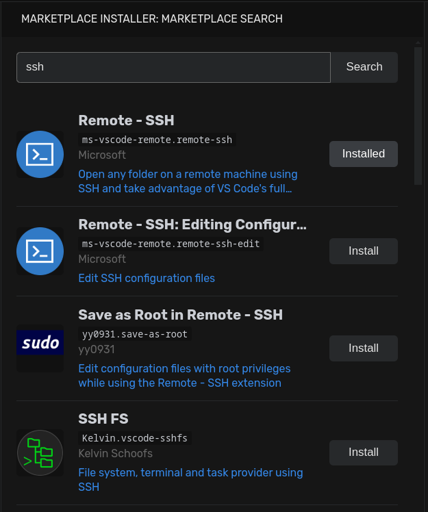
Task: Select the SSH FS title
Action: pyautogui.click(x=103, y=419)
